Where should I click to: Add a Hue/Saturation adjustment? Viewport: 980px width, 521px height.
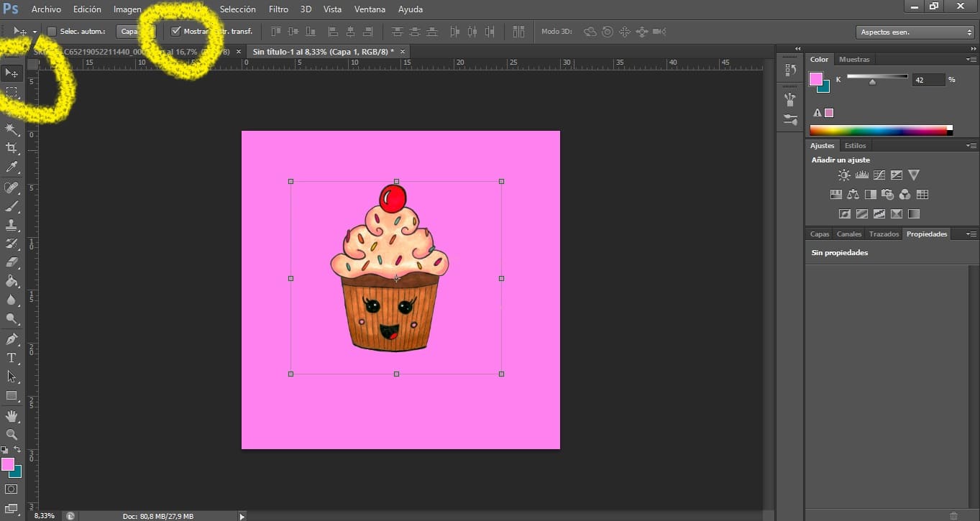click(x=835, y=194)
